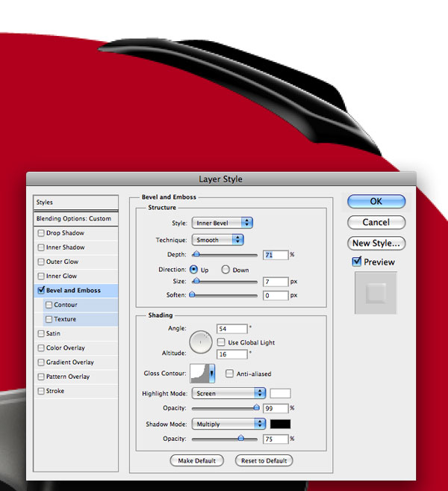The height and width of the screenshot is (491, 448).
Task: Enable the Color Overlay checkbox
Action: [x=41, y=348]
